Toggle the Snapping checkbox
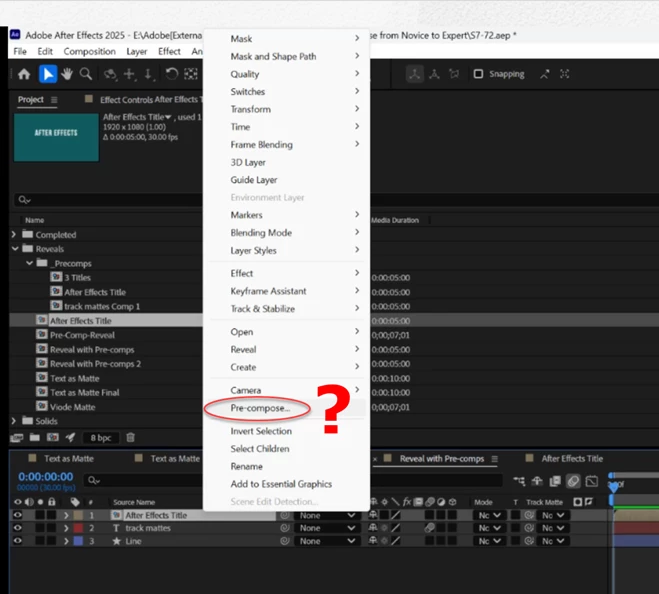The width and height of the screenshot is (659, 594). [x=478, y=74]
